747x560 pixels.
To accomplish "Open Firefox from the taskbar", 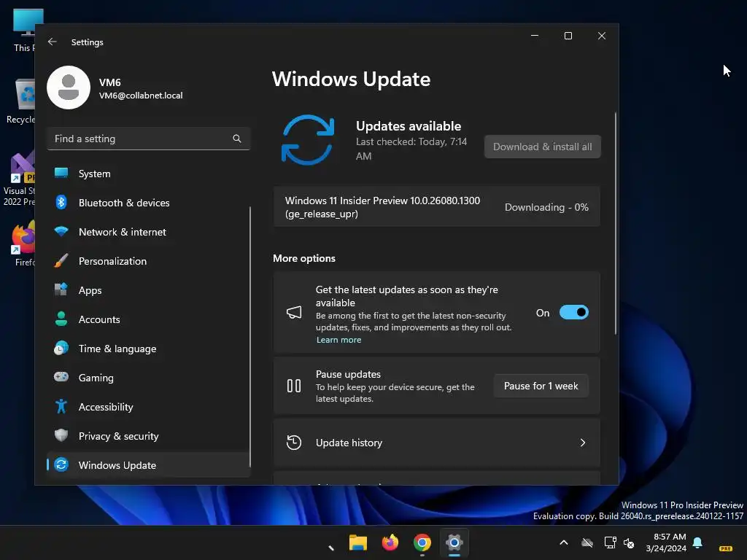I will click(x=390, y=542).
